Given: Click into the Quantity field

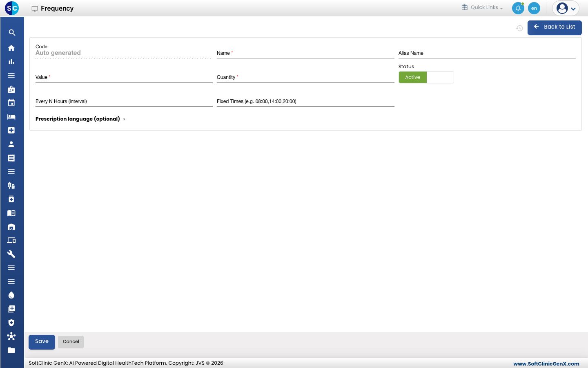Looking at the screenshot, I should click(x=305, y=77).
